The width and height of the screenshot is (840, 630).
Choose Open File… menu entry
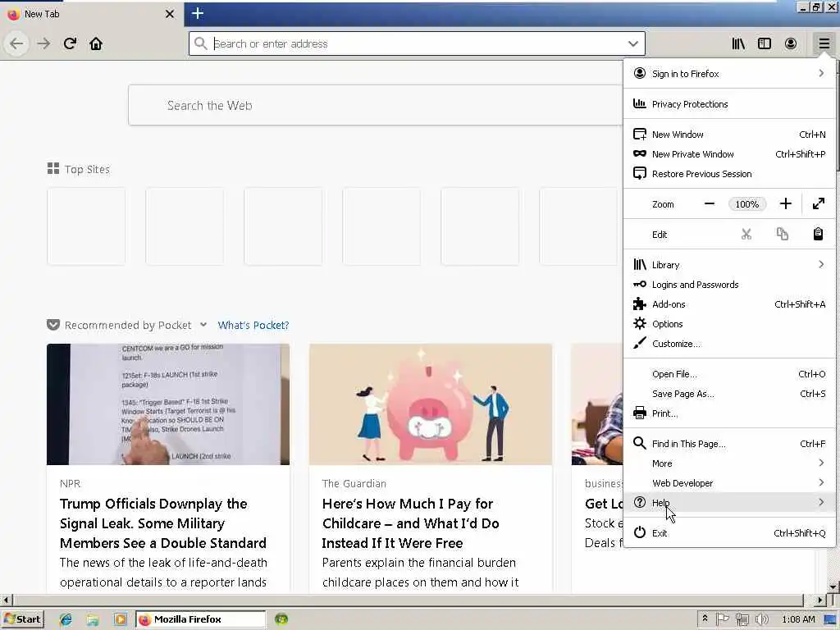[x=729, y=374]
